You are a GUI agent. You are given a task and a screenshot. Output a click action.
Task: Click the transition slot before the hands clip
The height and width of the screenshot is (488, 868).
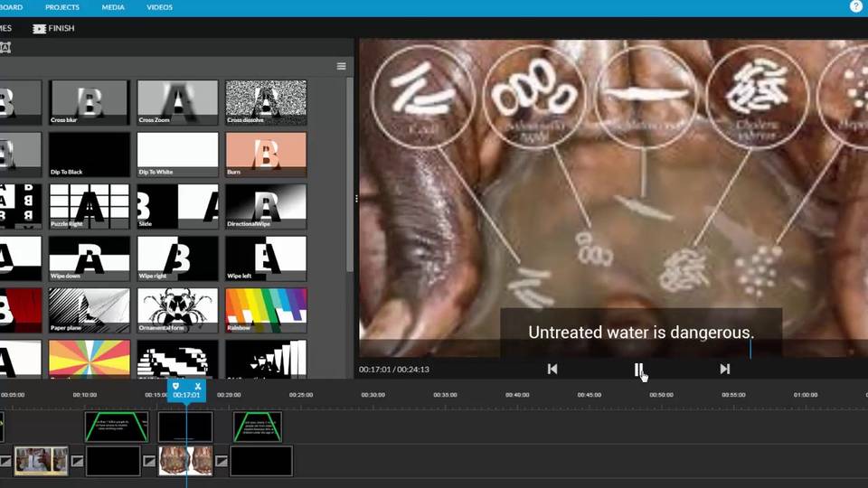(150, 462)
